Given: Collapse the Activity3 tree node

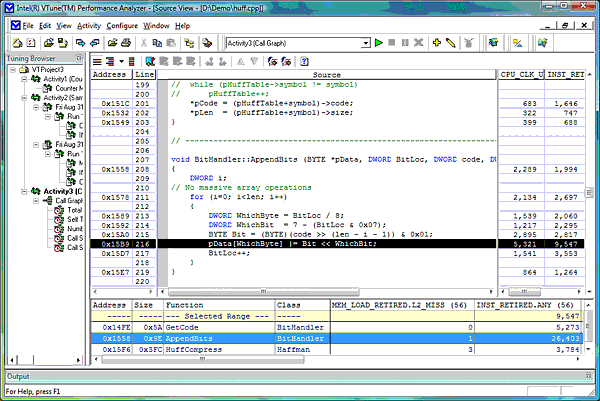Looking at the screenshot, I should pyautogui.click(x=23, y=191).
